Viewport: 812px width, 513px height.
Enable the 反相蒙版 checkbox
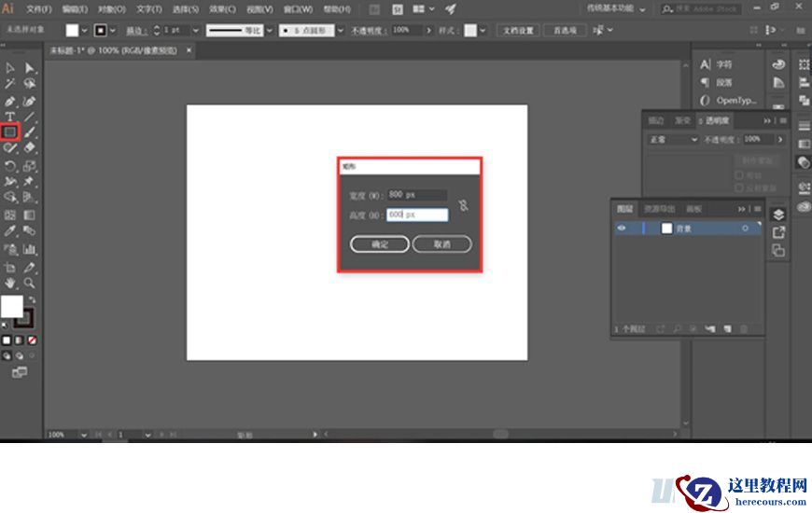739,187
